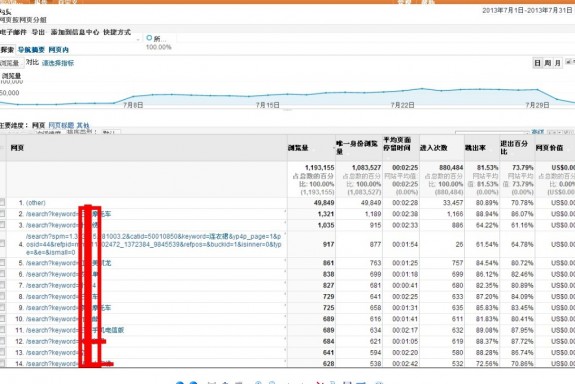Switch to the 导航摘要 navigation summary tab
The image size is (575, 384).
tap(31, 50)
